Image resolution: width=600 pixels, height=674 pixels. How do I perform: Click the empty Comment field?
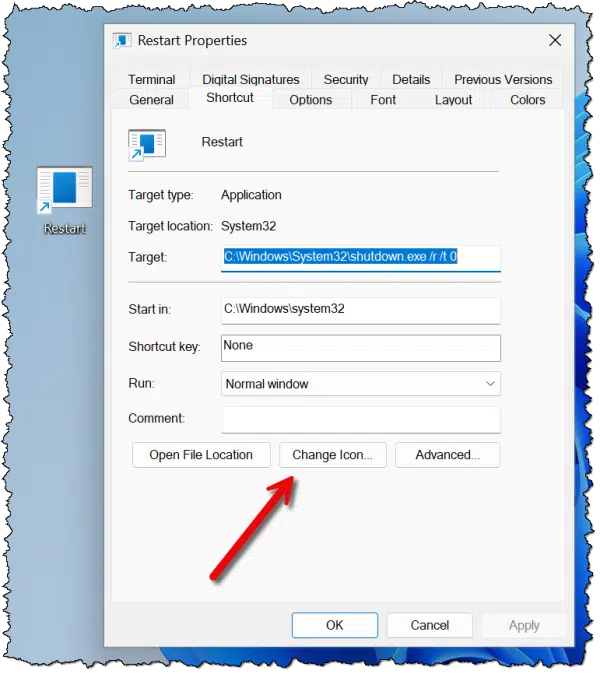tap(361, 419)
